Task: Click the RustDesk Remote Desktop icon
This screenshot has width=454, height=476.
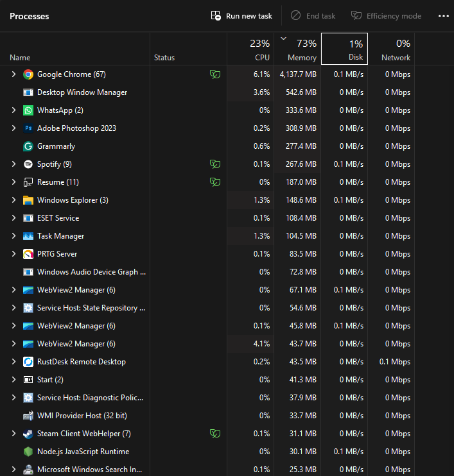Action: pyautogui.click(x=28, y=362)
